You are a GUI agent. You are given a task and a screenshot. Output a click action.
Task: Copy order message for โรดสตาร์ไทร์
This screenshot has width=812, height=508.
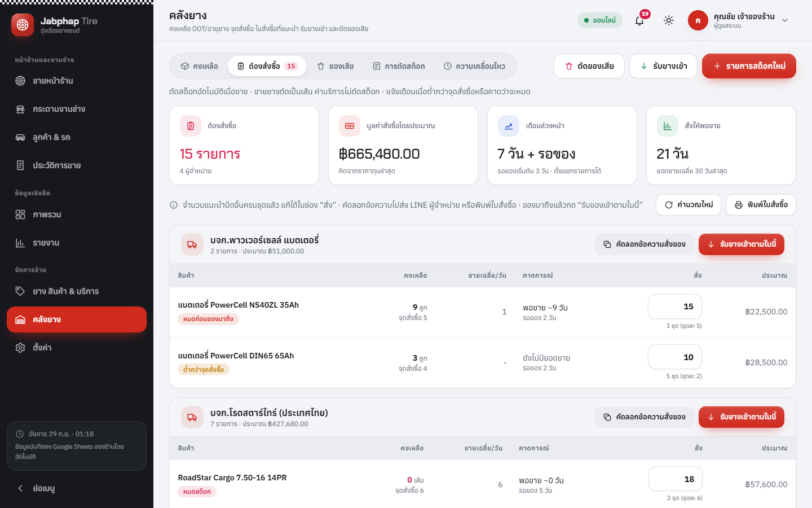[x=644, y=417]
